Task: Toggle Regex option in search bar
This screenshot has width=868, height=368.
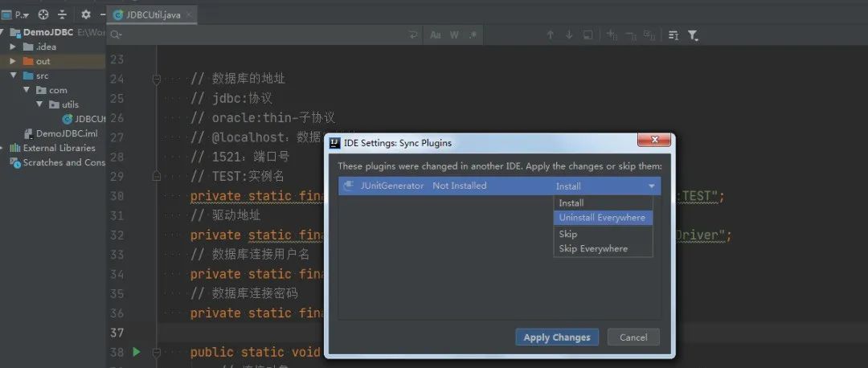Action: pos(473,35)
